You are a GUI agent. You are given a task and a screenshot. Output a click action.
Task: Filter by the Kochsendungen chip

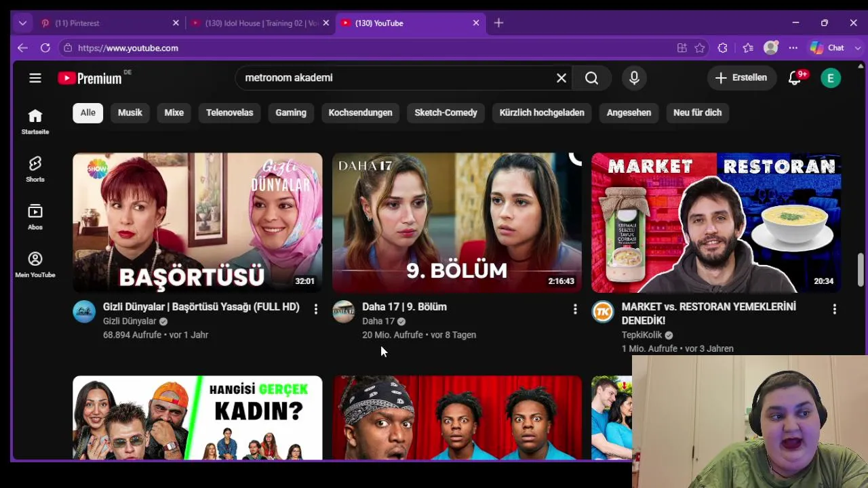click(x=360, y=113)
